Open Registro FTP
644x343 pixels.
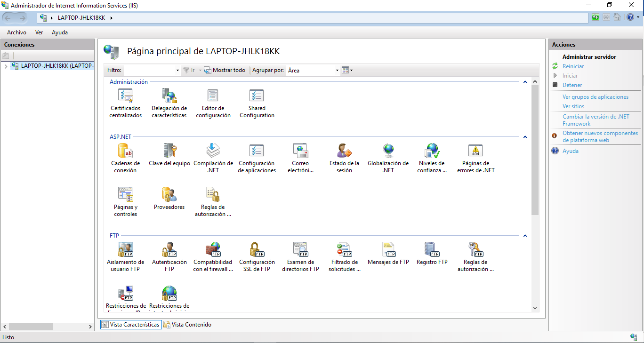[x=432, y=254]
